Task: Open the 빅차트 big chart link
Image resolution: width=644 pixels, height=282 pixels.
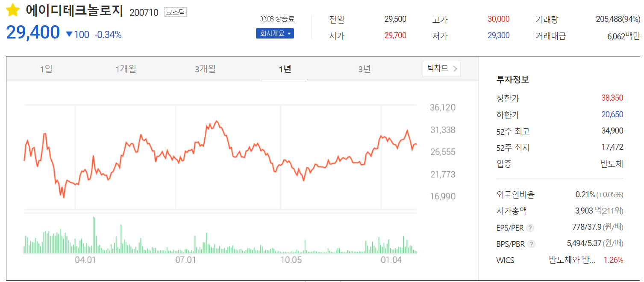Action: tap(441, 68)
